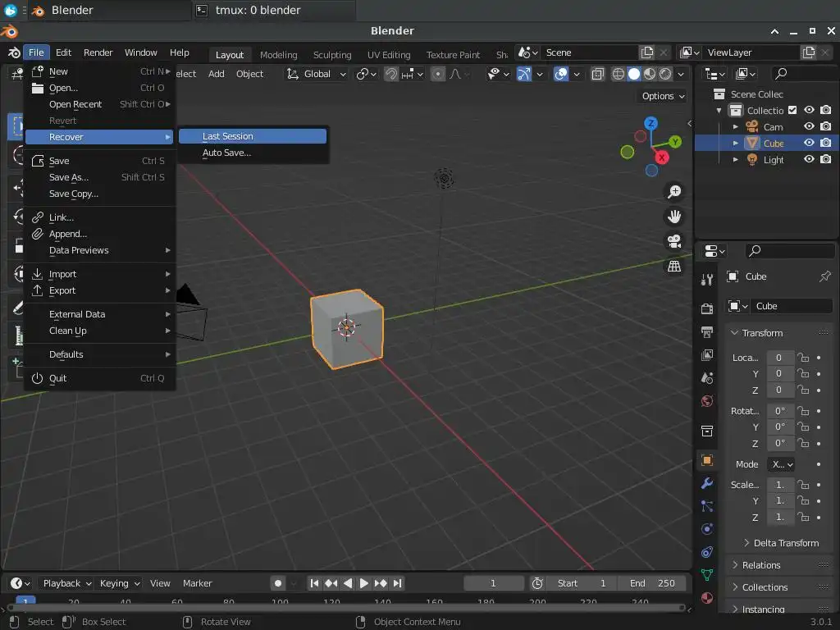
Task: Disable Cube in renders camera icon
Action: [x=825, y=143]
